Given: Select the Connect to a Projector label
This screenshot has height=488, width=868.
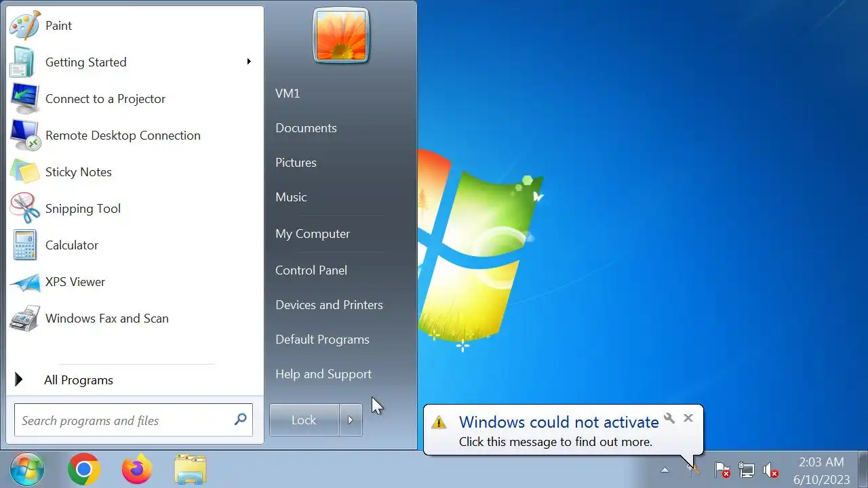Looking at the screenshot, I should click(x=105, y=99).
